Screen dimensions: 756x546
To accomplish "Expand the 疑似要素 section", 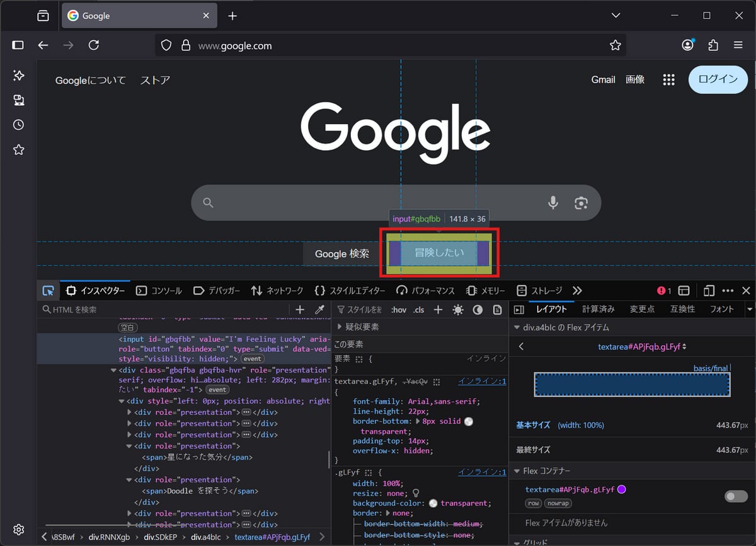I will (340, 327).
